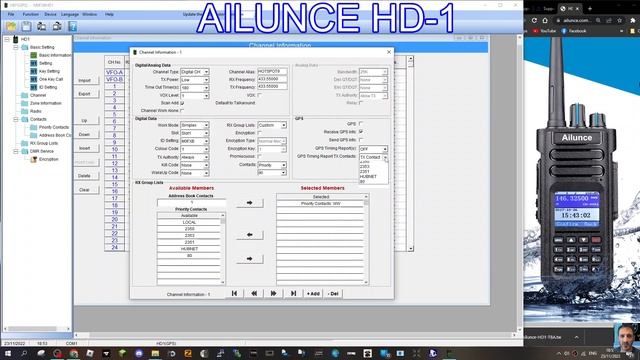The width and height of the screenshot is (640, 360).
Task: Open the Help menu
Action: [109, 14]
